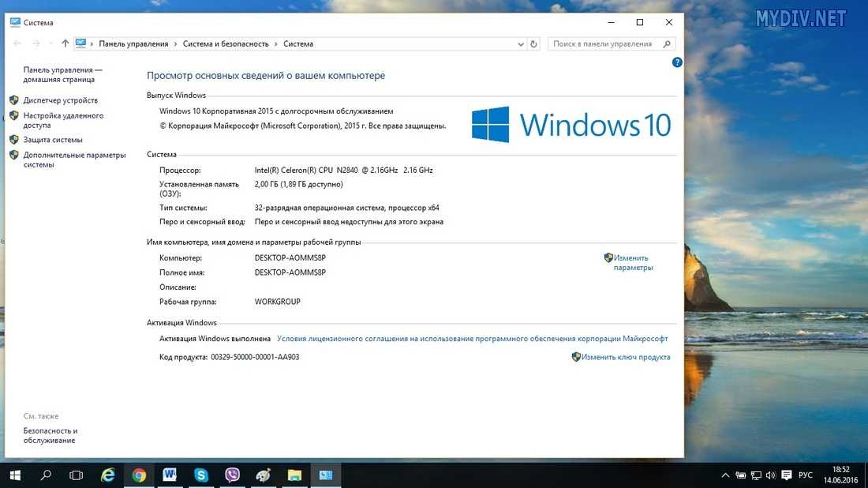The height and width of the screenshot is (488, 868).
Task: Open File Explorer from the taskbar
Action: [x=294, y=475]
